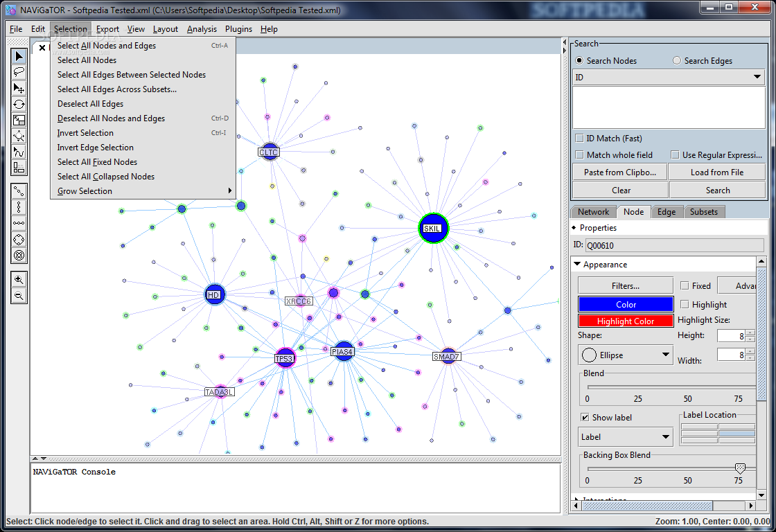Open the Analysis menu
776x532 pixels.
202,29
